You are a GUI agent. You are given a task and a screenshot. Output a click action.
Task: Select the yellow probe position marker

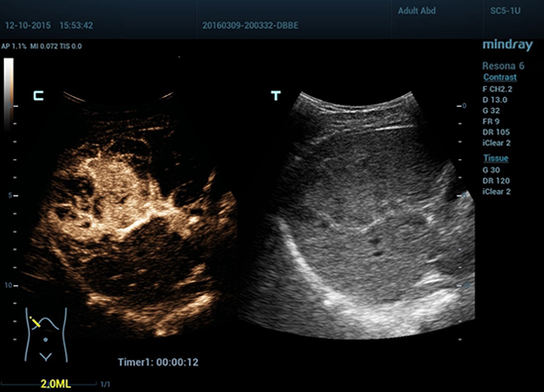click(35, 323)
